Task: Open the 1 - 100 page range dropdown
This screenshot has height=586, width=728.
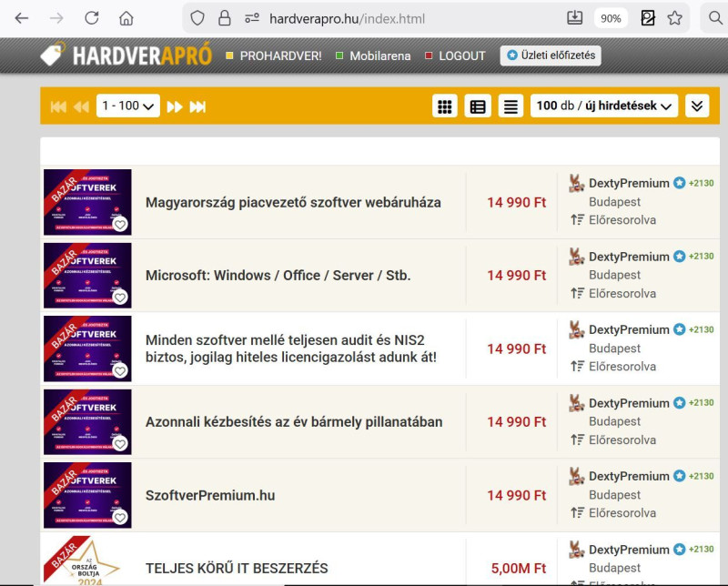Action: pos(128,106)
